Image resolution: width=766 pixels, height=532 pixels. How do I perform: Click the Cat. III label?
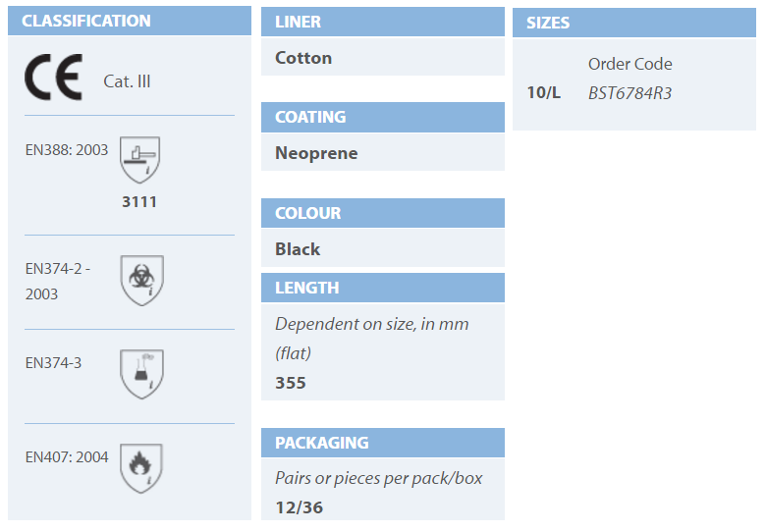pos(127,81)
